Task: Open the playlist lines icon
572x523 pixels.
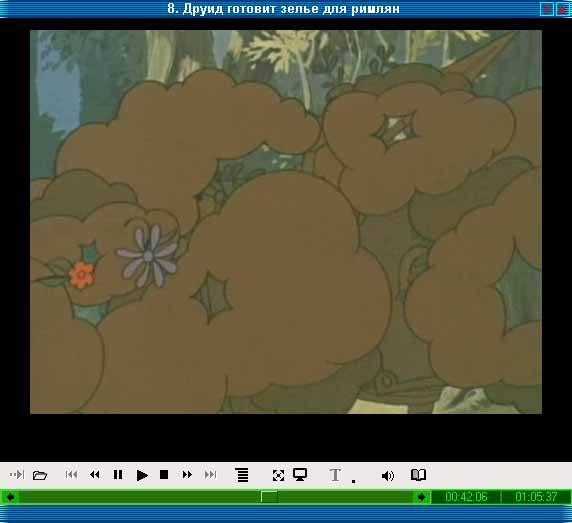Action: [243, 475]
